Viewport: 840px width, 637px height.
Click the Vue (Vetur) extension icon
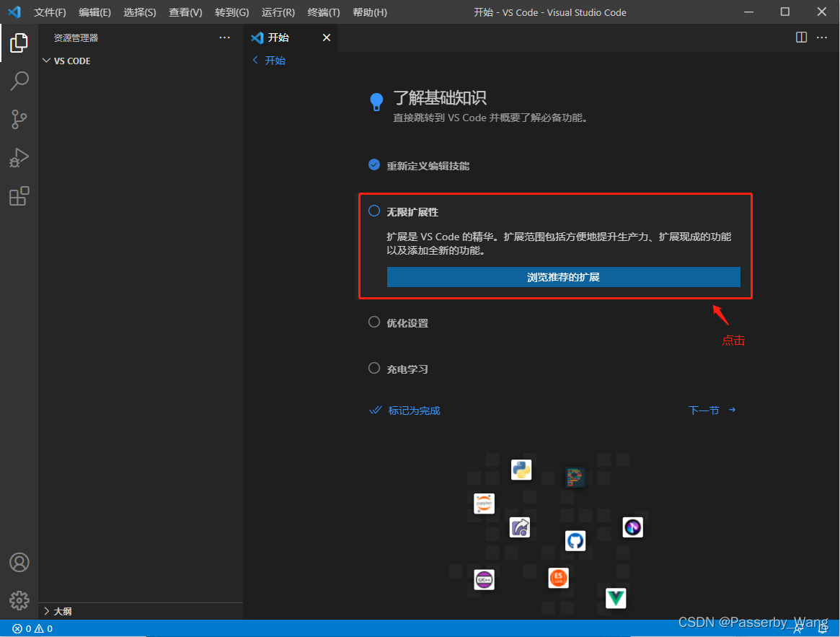[x=616, y=598]
